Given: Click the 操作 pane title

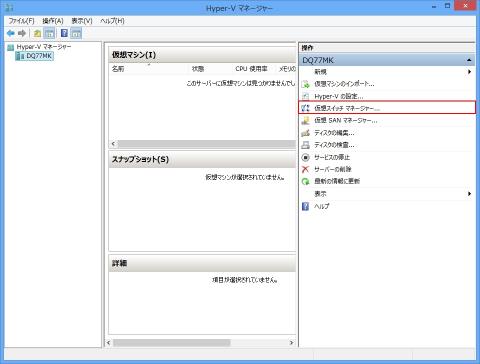Looking at the screenshot, I should click(x=307, y=48).
